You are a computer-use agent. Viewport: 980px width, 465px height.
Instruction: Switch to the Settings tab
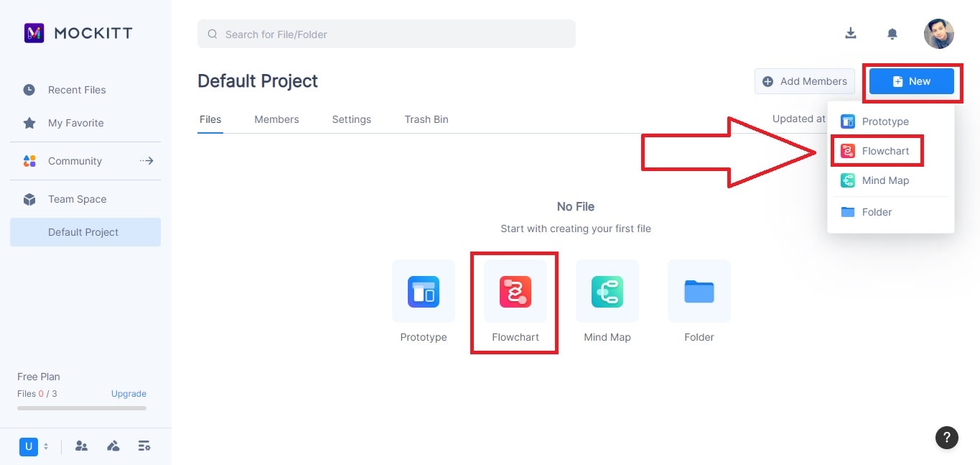click(352, 119)
